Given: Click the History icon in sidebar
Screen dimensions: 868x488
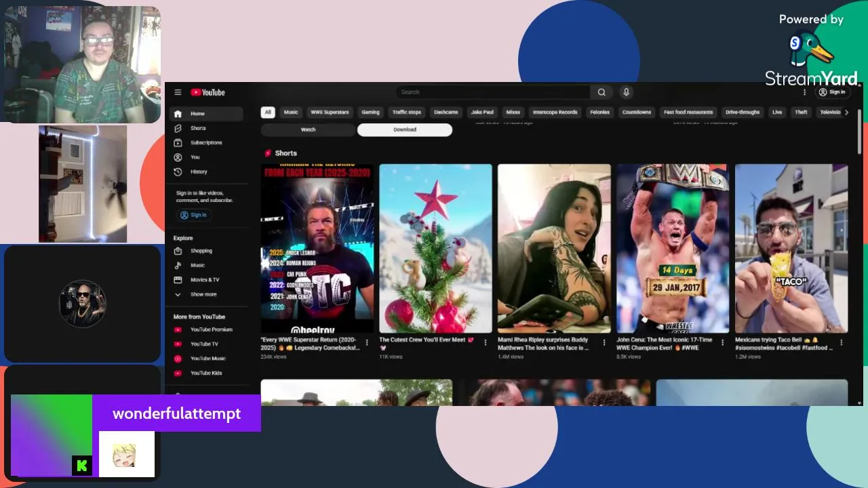Looking at the screenshot, I should tap(178, 171).
